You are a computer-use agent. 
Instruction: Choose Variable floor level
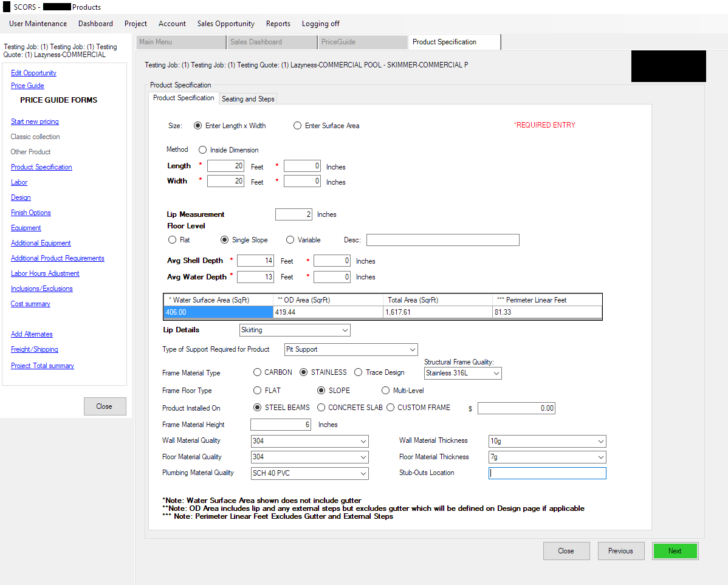290,240
